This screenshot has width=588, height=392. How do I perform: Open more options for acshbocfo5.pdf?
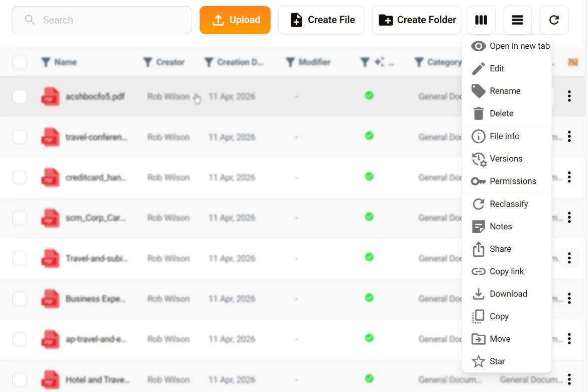tap(569, 96)
